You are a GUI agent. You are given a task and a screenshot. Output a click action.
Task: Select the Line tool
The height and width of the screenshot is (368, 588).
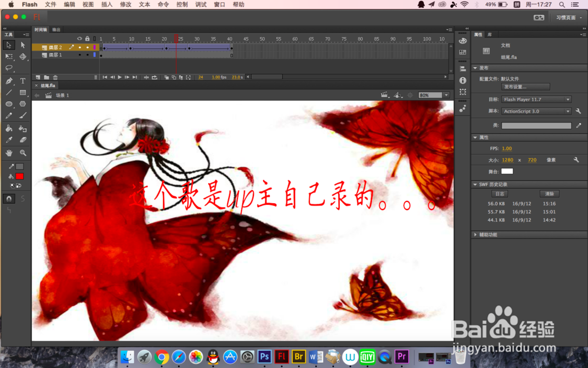coord(9,92)
